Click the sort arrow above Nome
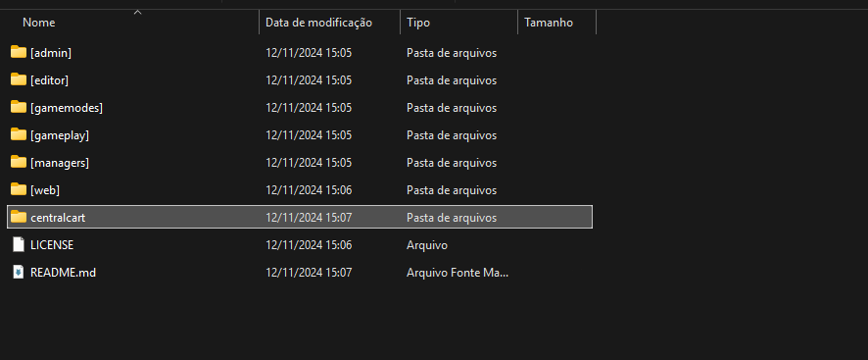 [x=138, y=12]
